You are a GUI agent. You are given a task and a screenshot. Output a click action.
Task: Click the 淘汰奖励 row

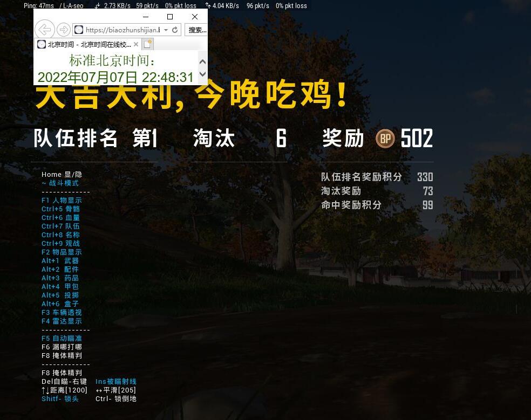(x=377, y=191)
